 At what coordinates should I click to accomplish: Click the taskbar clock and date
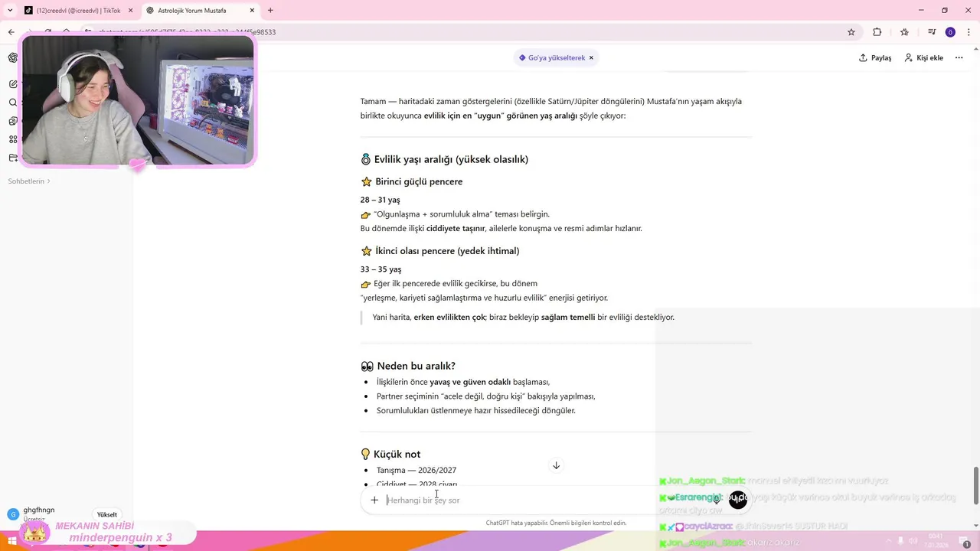click(x=936, y=540)
